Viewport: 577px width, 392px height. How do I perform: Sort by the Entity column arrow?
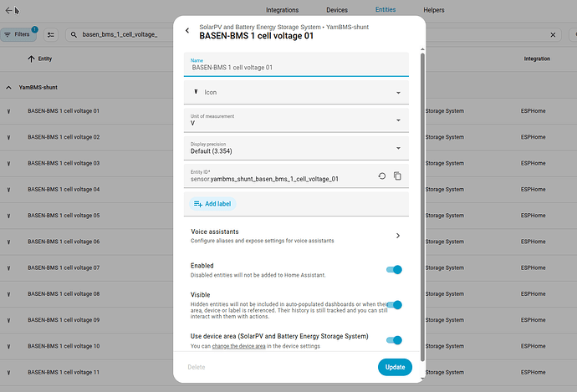[31, 59]
